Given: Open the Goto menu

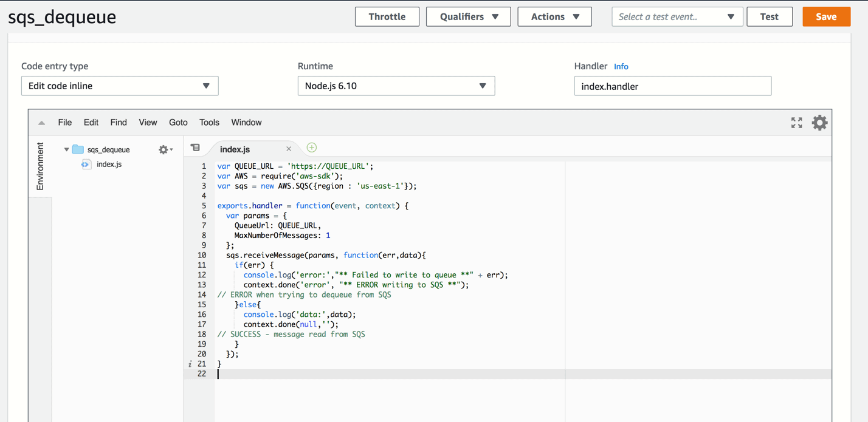Looking at the screenshot, I should [178, 123].
